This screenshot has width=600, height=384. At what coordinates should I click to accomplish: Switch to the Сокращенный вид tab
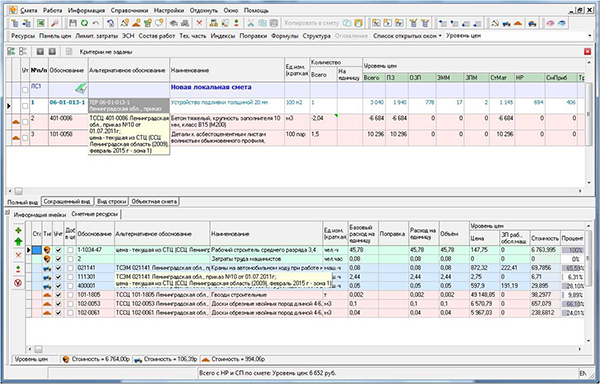click(67, 201)
